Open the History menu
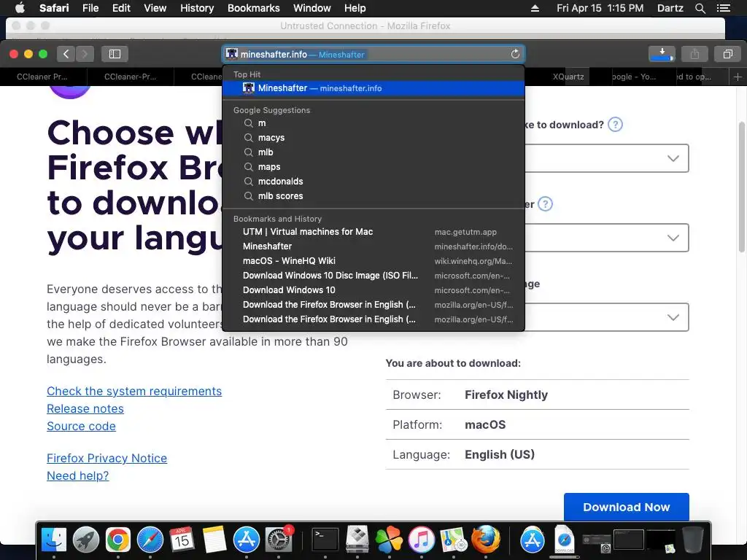Image resolution: width=747 pixels, height=560 pixels. click(x=197, y=8)
